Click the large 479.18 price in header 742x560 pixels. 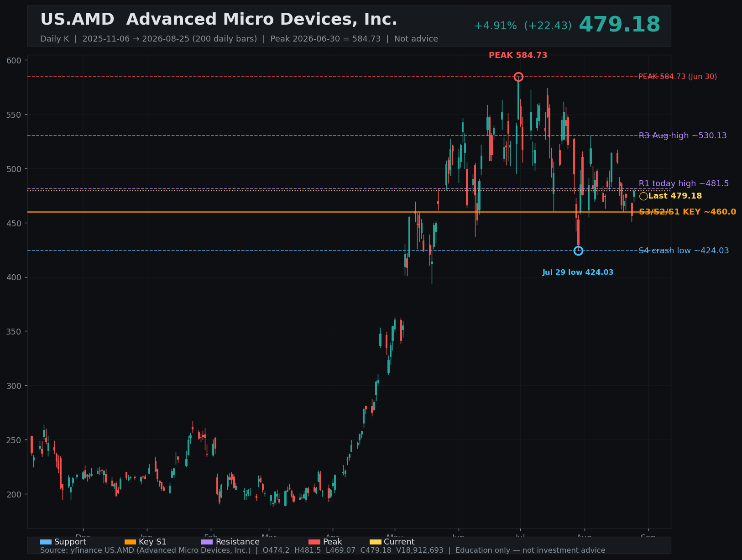coord(619,25)
